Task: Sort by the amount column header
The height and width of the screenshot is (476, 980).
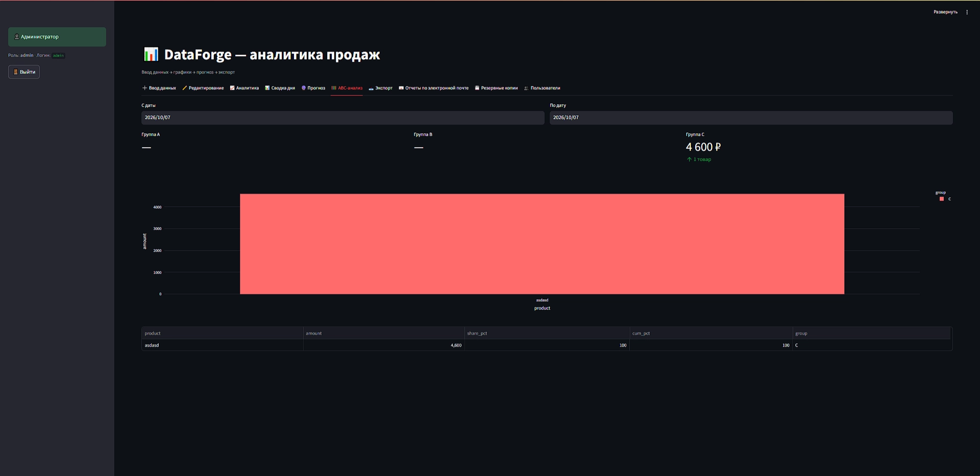Action: point(384,333)
